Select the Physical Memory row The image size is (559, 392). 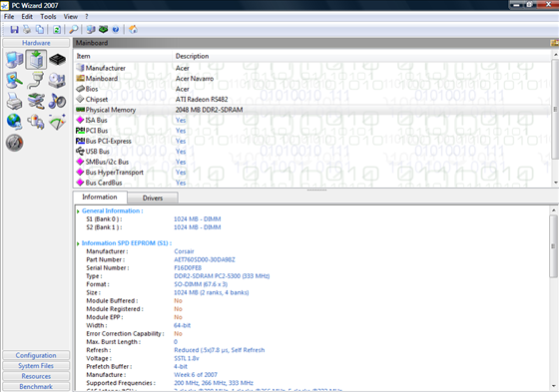(312, 110)
